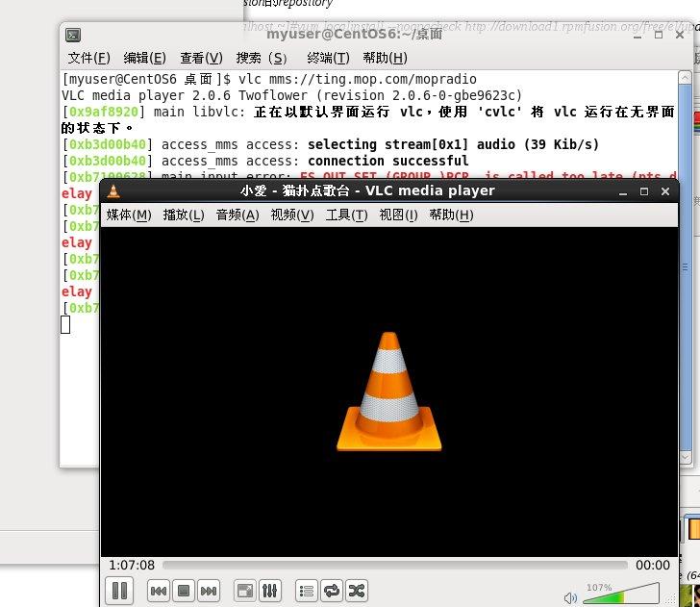Stop playback in VLC
The width and height of the screenshot is (700, 607).
[x=184, y=592]
